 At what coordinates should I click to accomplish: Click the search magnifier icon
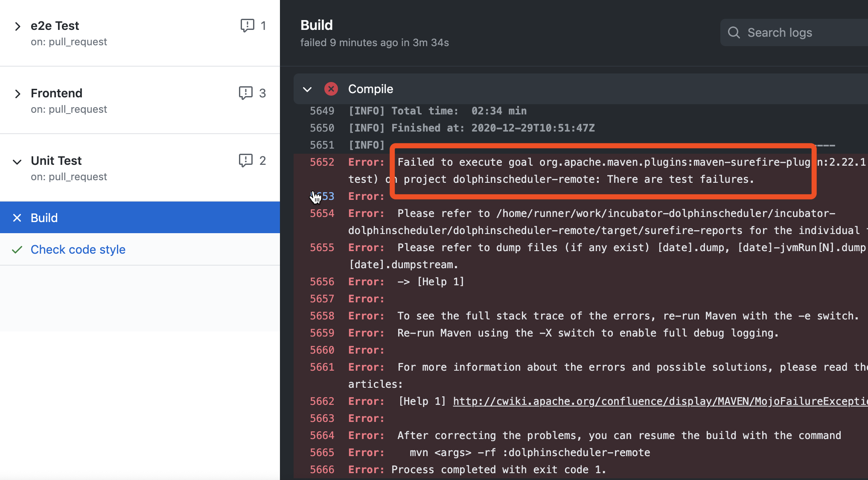734,32
